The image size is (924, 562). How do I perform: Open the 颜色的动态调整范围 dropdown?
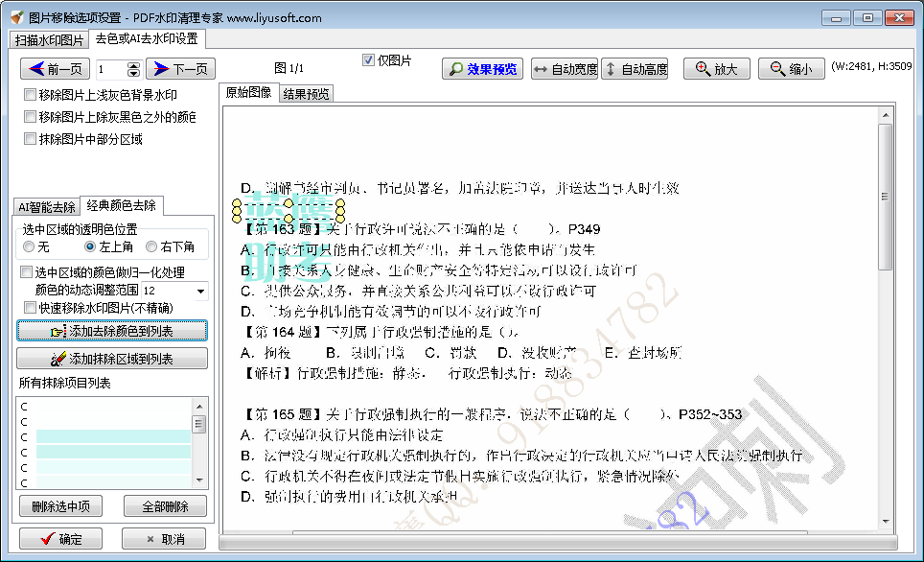click(199, 290)
